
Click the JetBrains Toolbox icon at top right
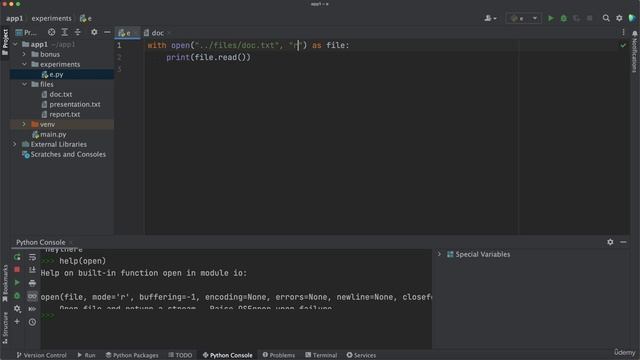[632, 18]
